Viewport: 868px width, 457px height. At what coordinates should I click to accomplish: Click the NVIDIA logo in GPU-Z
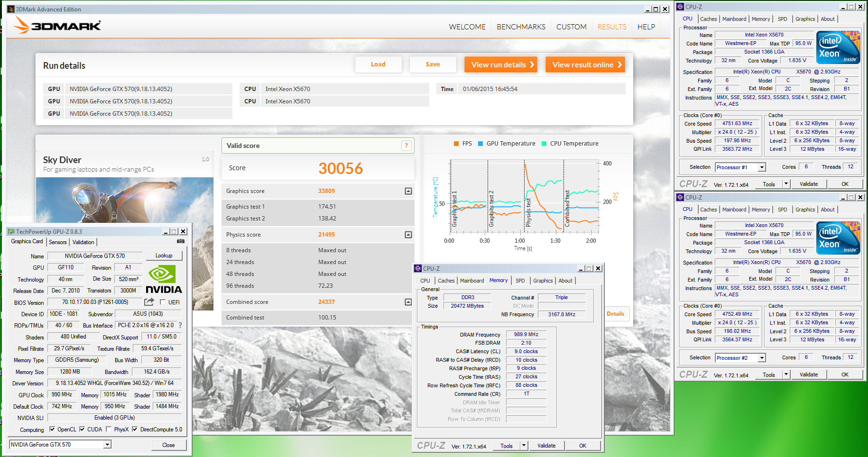tap(163, 280)
